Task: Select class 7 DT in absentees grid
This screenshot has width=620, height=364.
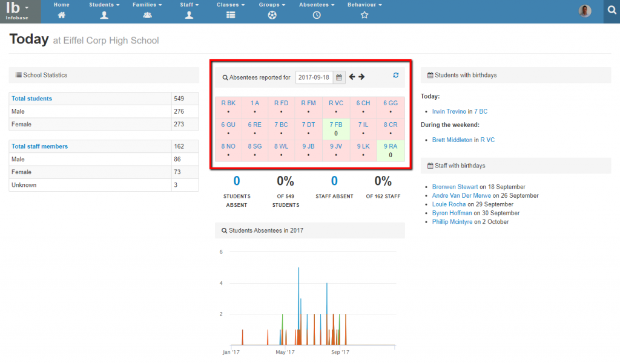Action: (308, 125)
